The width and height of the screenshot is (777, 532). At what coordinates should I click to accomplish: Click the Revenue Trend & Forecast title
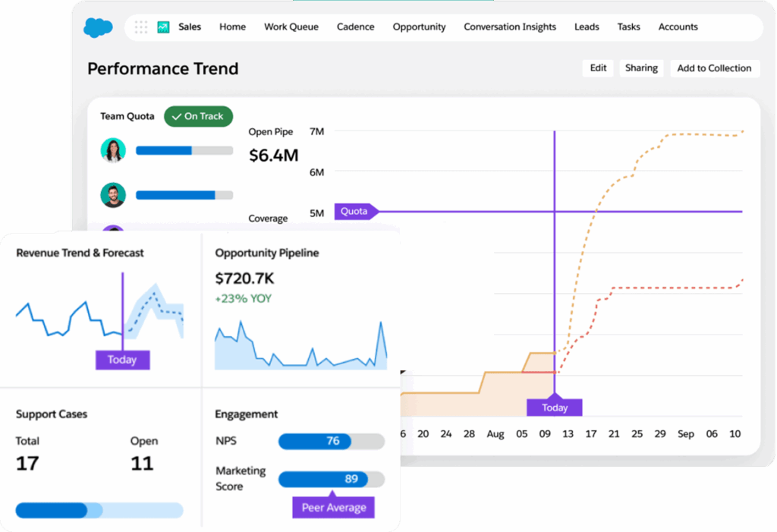click(80, 253)
